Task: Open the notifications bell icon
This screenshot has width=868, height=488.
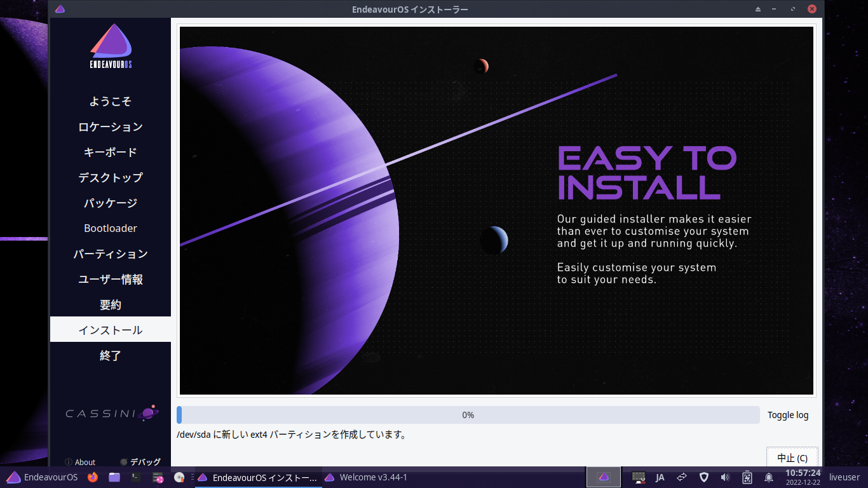Action: (x=769, y=477)
